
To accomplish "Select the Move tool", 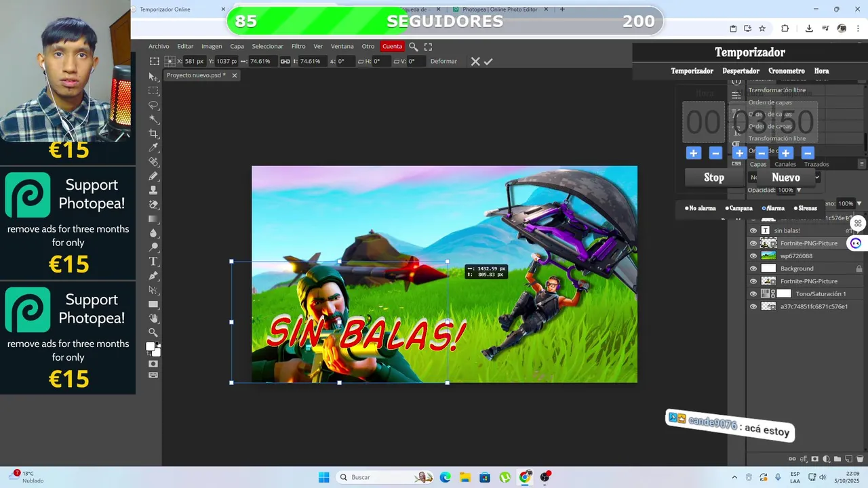I will click(154, 77).
